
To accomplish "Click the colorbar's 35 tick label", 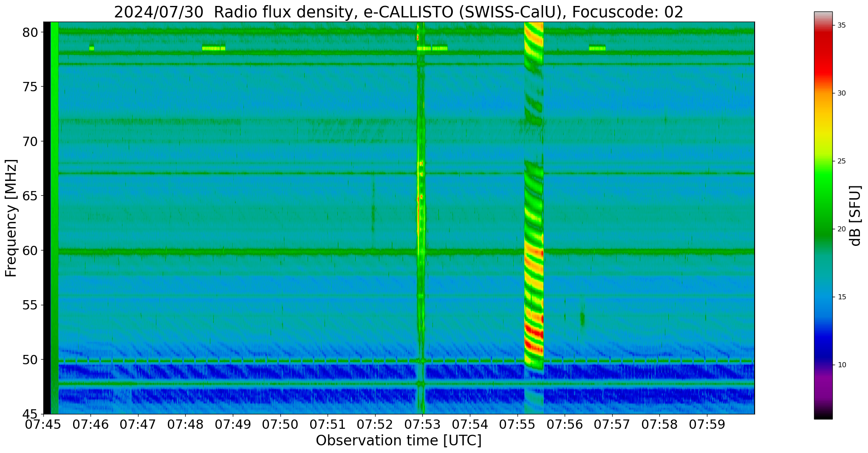I will click(841, 25).
